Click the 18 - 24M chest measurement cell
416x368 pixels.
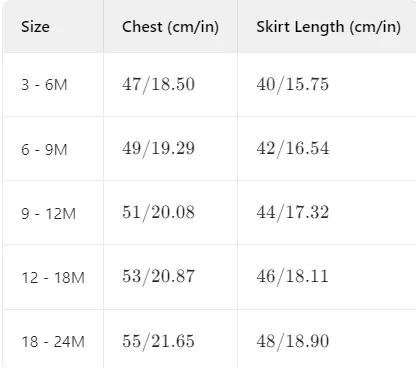tap(170, 339)
